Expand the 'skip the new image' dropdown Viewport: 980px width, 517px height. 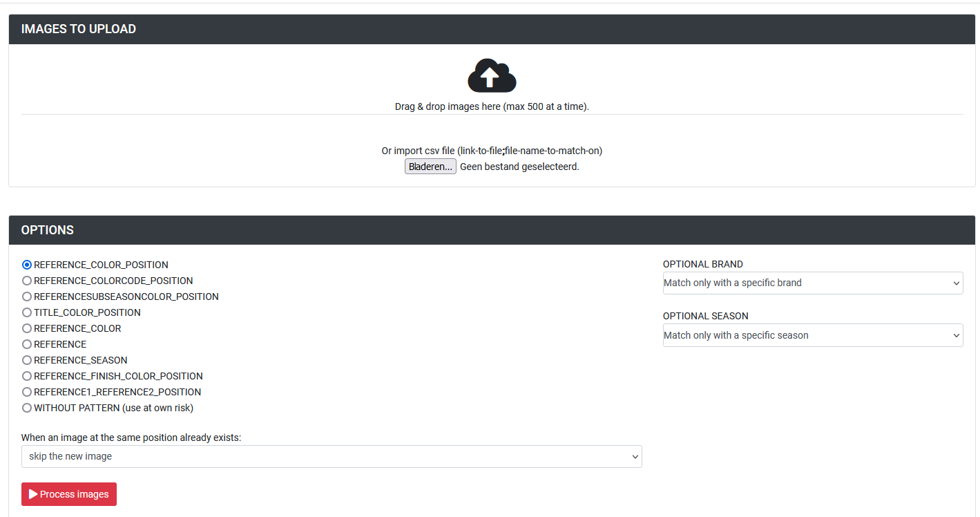coord(332,456)
